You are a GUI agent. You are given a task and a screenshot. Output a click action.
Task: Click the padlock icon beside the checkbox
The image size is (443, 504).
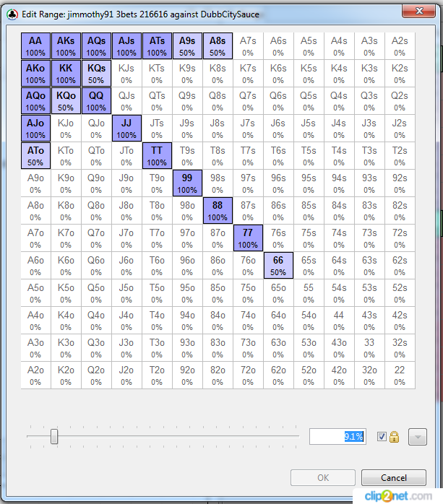pos(395,437)
